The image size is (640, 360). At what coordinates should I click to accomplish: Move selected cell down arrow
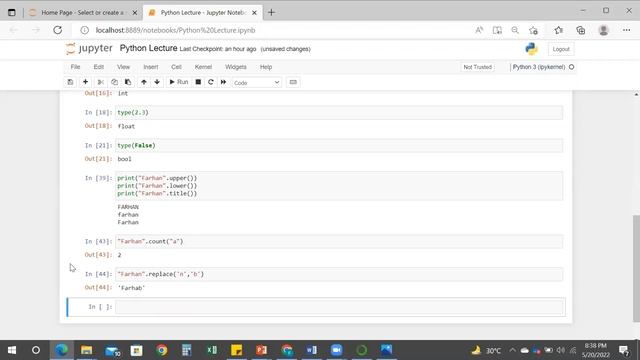coord(157,82)
